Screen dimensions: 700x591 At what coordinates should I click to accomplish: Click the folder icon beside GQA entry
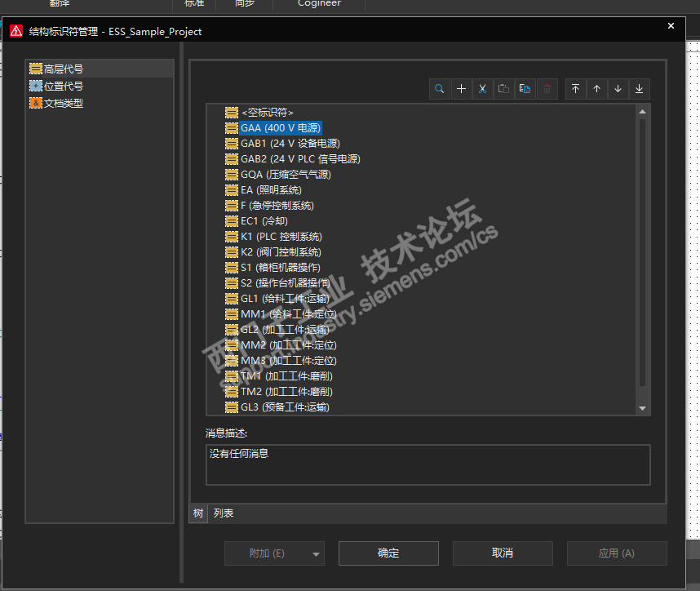coord(232,175)
